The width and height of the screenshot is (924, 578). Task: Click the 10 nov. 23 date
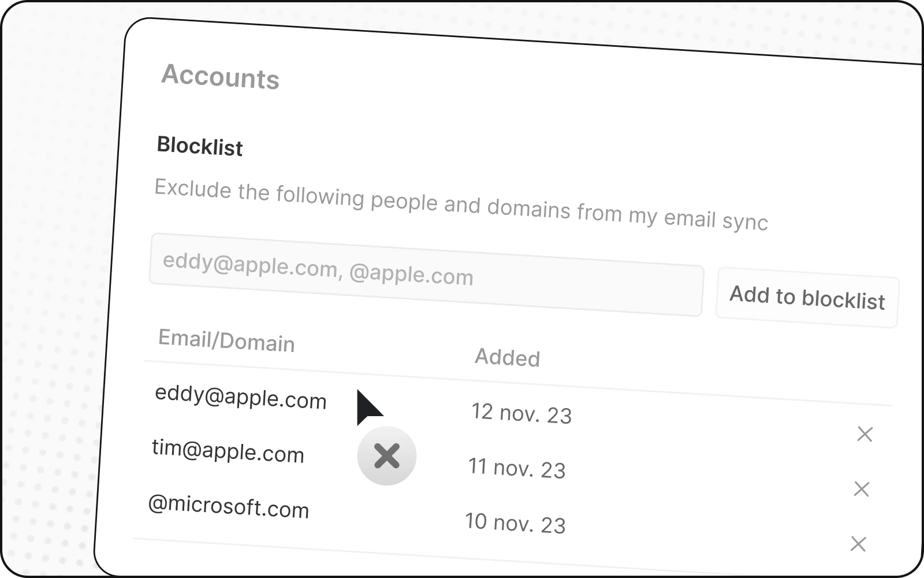point(515,523)
